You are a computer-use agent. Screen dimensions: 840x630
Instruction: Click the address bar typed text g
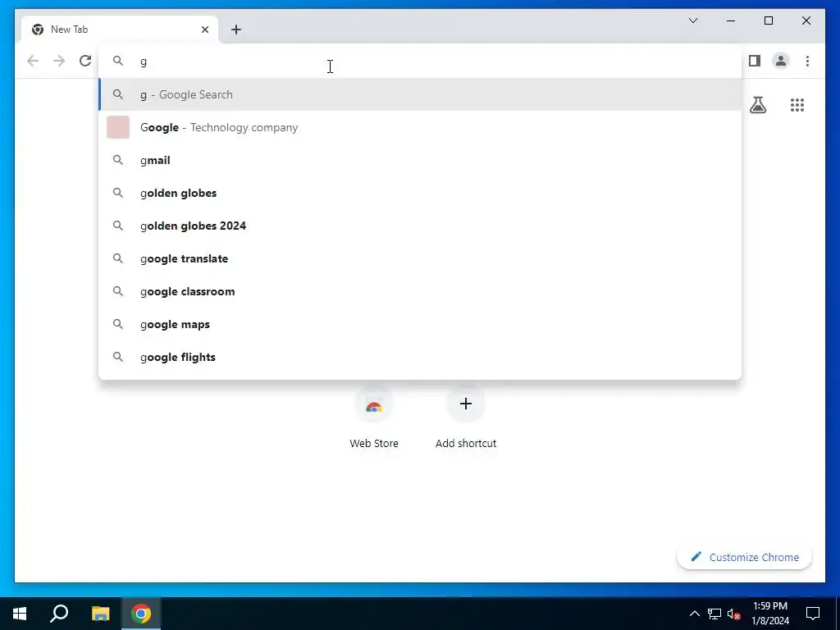[143, 62]
